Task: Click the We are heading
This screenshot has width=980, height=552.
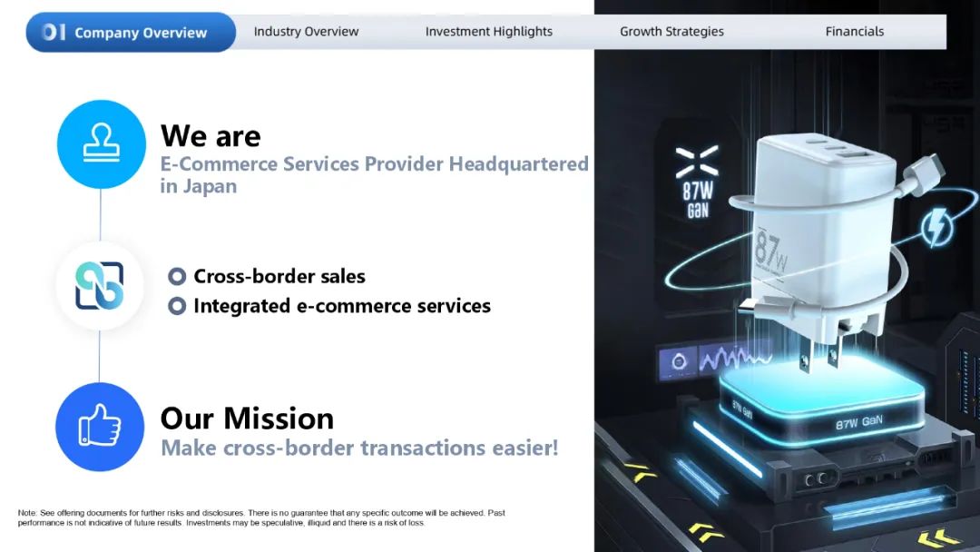Action: [x=211, y=135]
